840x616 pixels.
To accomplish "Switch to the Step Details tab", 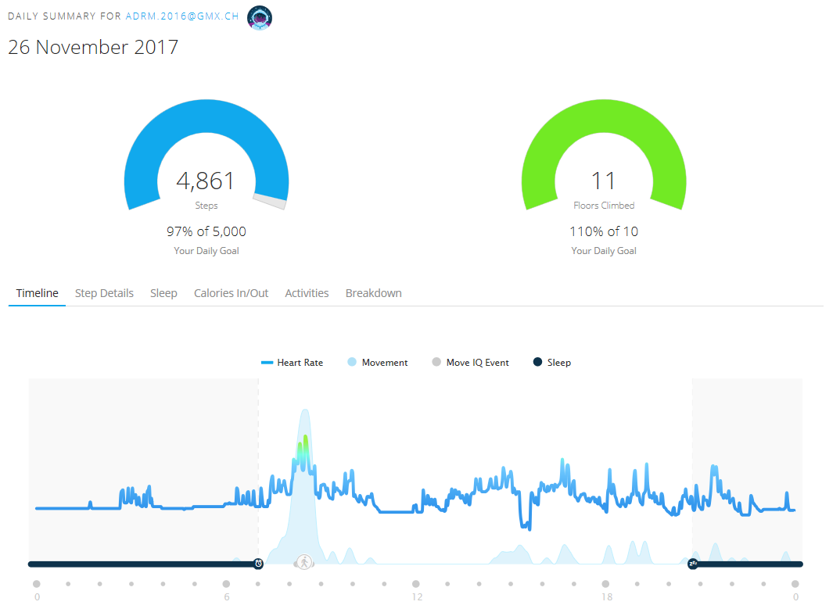I will point(104,293).
